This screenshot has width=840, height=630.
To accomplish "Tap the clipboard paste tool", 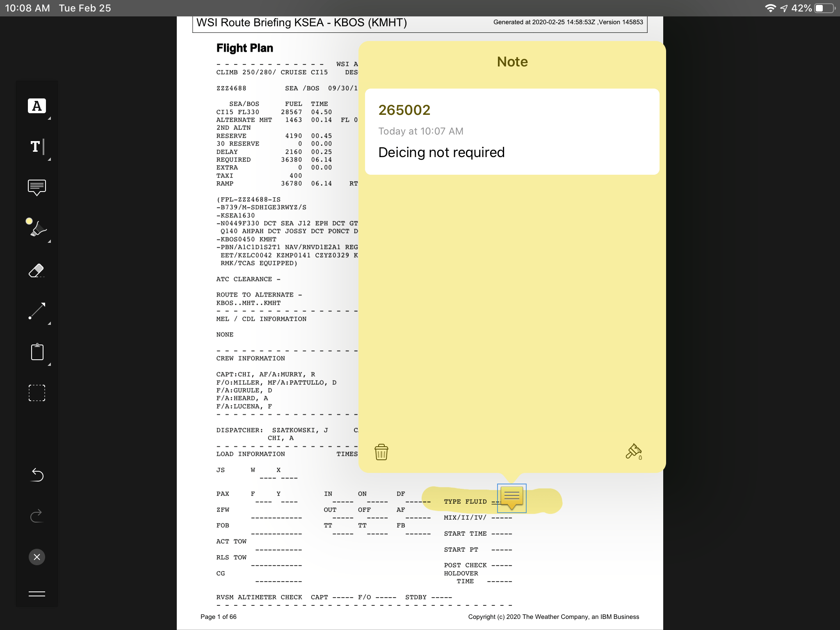I will pos(37,352).
